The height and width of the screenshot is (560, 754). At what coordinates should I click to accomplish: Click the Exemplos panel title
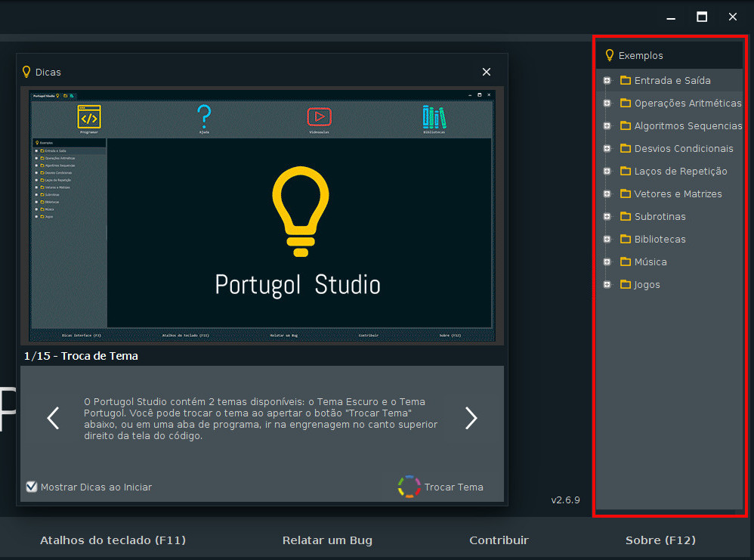[x=641, y=55]
